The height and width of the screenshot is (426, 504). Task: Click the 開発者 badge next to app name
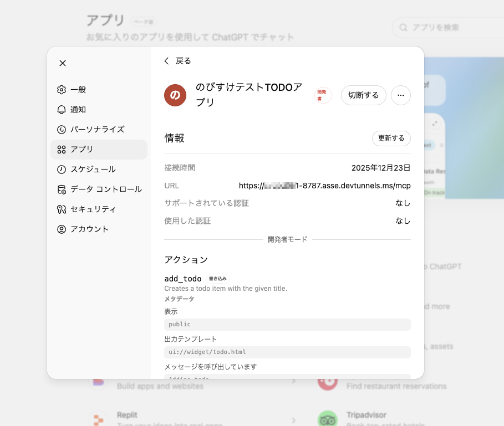[323, 95]
